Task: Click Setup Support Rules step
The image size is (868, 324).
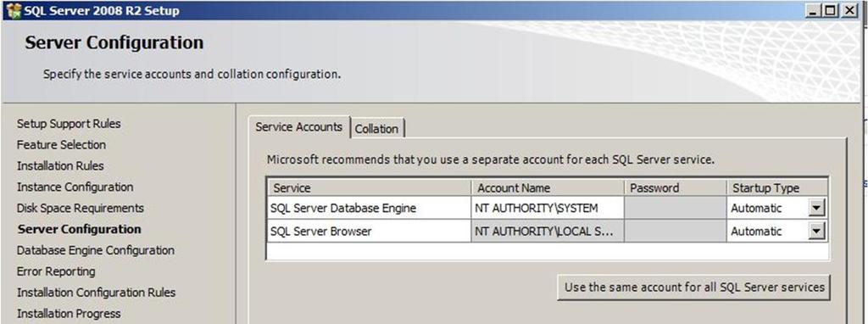Action: coord(69,124)
